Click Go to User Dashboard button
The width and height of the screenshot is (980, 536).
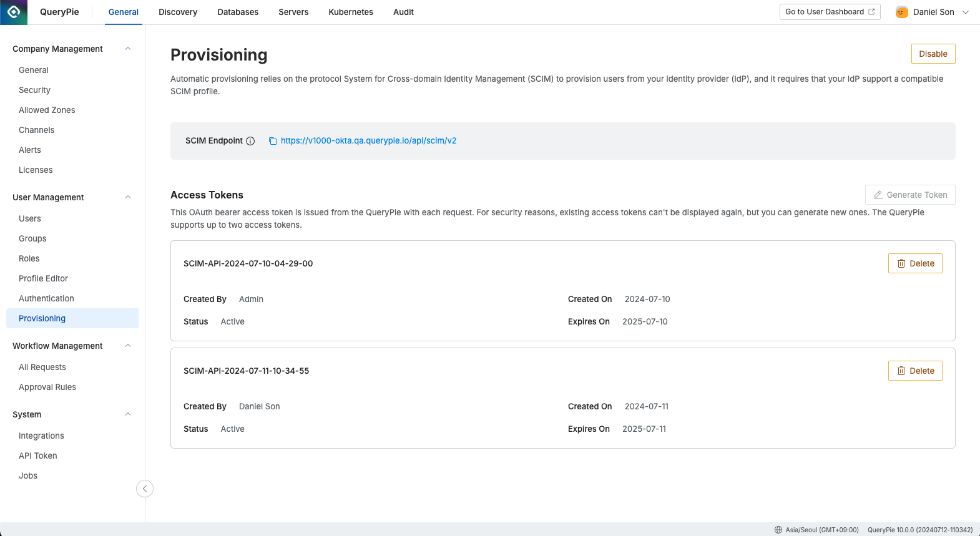coord(830,12)
